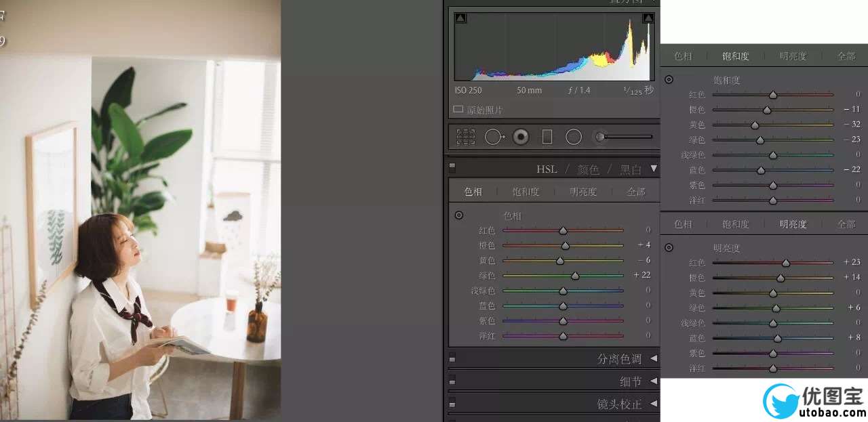Click the '1/125 秒' shutter speed text
The height and width of the screenshot is (422, 868).
tap(638, 90)
